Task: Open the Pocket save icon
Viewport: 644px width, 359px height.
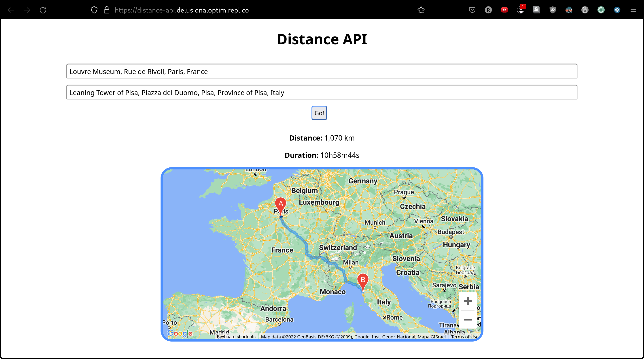Action: (x=472, y=10)
